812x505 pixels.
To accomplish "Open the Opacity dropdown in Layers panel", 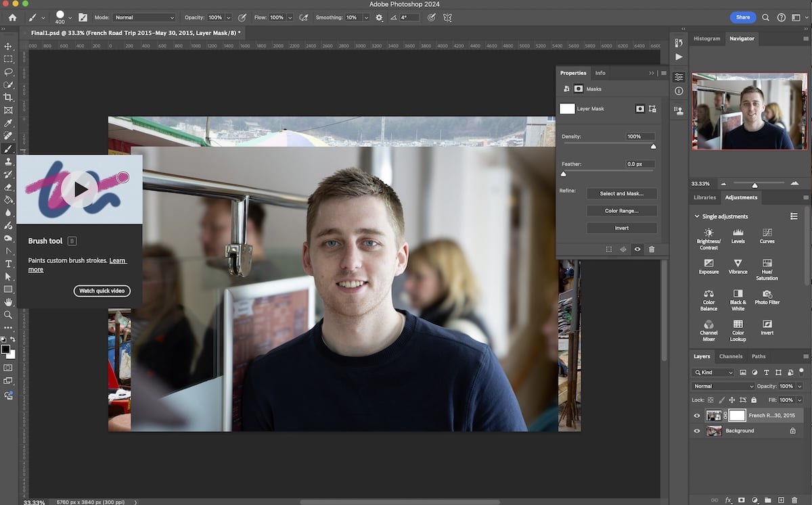I will (799, 386).
